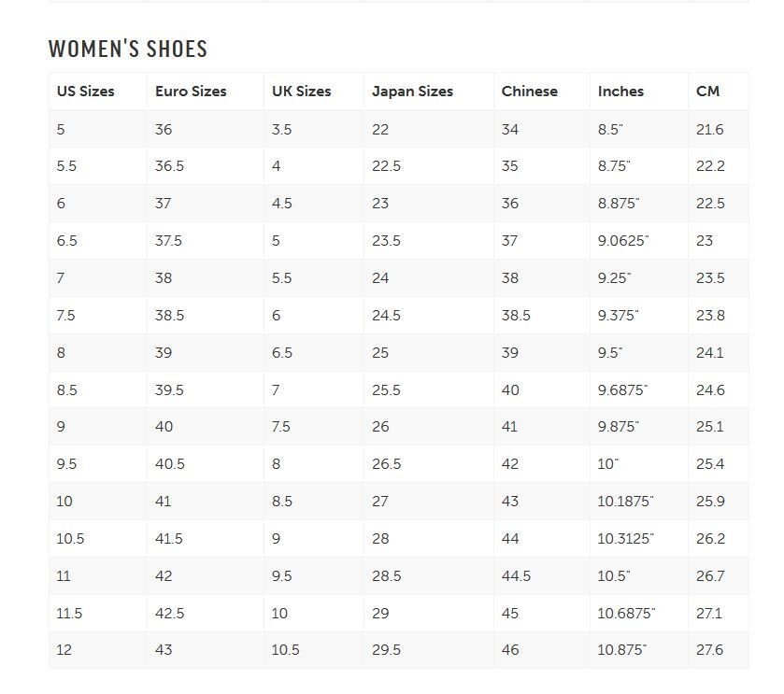Click the Japan Sizes column header

tap(429, 91)
